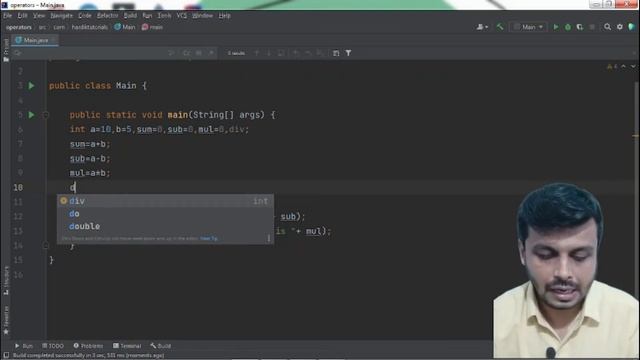
Task: Open the user account icon dropdown
Action: (482, 27)
